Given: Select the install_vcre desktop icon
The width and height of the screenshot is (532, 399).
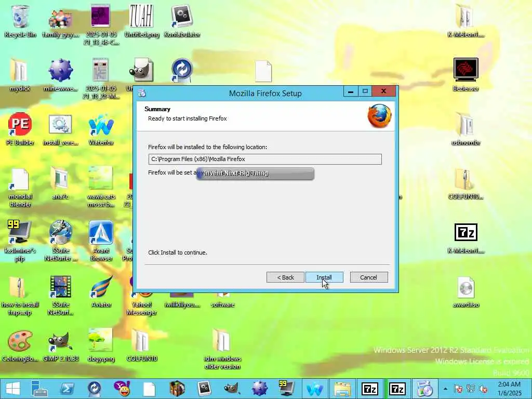Looking at the screenshot, I should (x=60, y=129).
